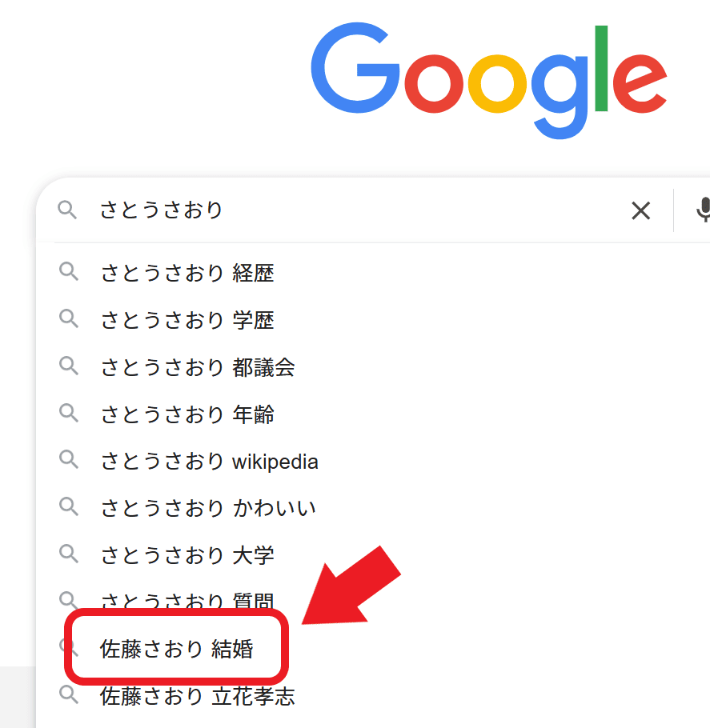
Task: Click the search icon beside the 学歴 suggestion
Action: [x=69, y=320]
